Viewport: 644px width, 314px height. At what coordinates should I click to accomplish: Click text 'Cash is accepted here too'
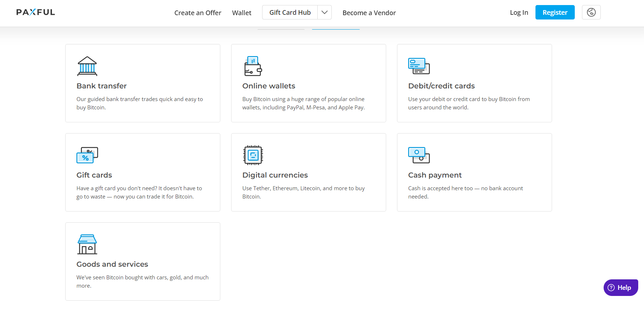pyautogui.click(x=440, y=188)
